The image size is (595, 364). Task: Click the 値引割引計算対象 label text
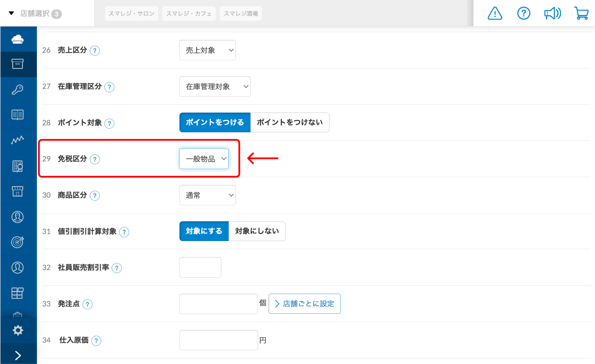[87, 232]
